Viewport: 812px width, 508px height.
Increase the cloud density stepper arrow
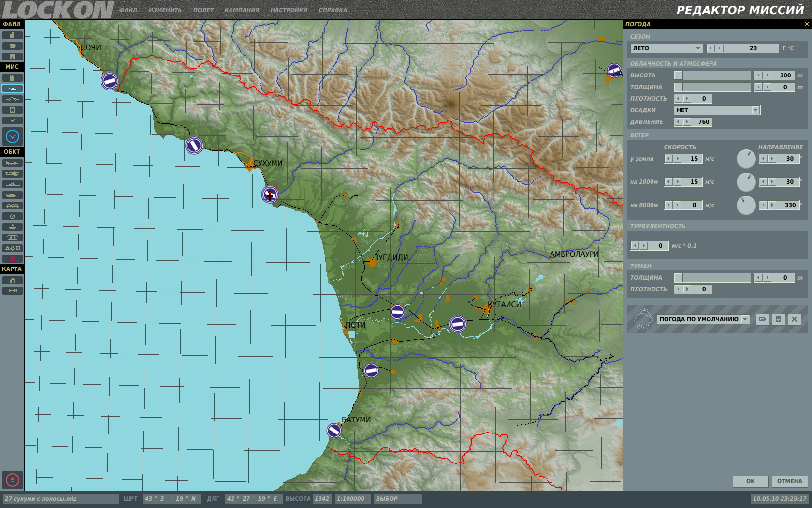coord(687,99)
